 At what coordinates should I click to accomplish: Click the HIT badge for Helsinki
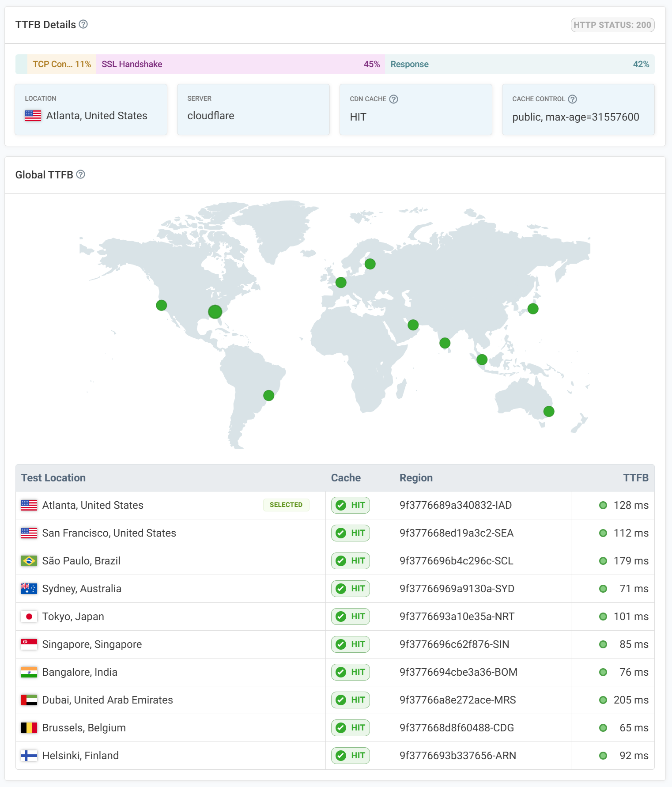click(x=351, y=756)
